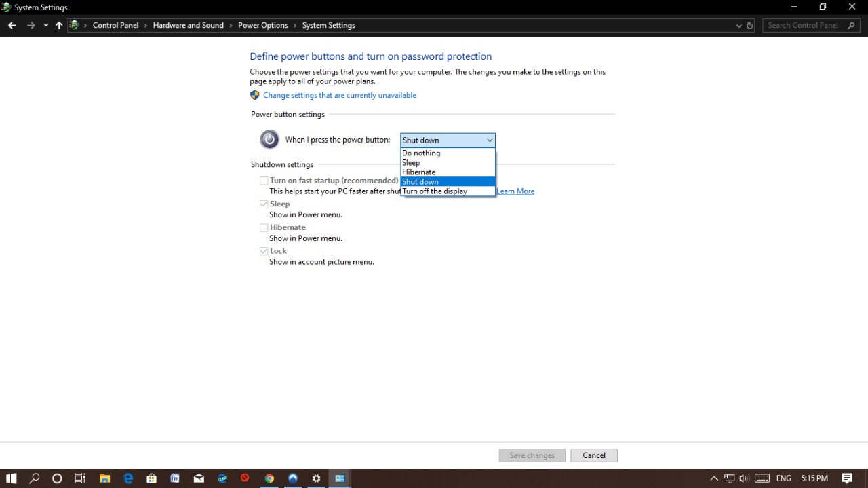
Task: Open touch keyboard tray icon
Action: tap(762, 478)
